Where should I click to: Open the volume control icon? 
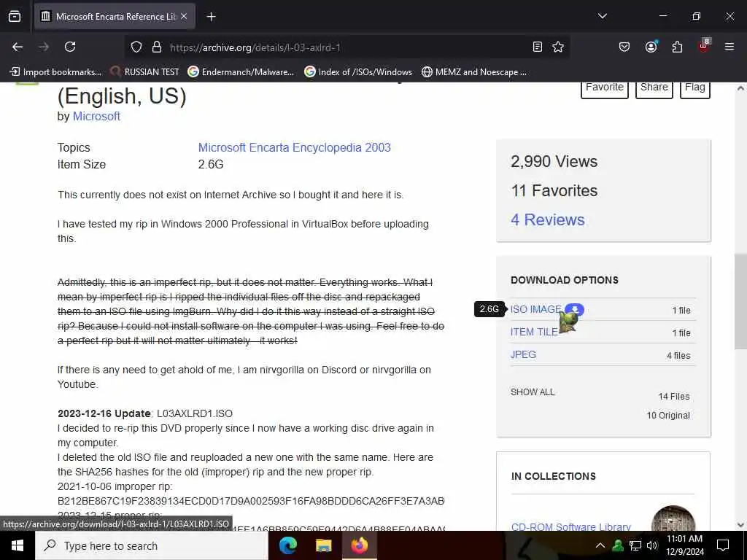point(652,545)
